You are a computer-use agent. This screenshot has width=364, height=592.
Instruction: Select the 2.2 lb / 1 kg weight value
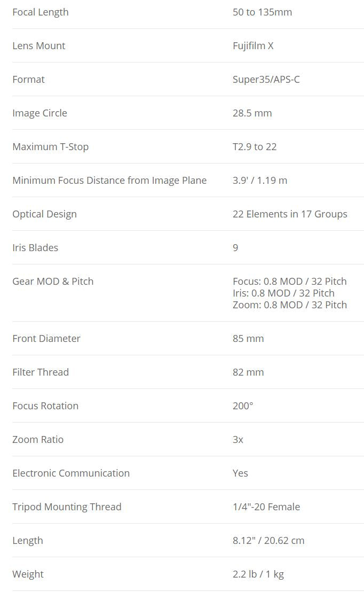pyautogui.click(x=258, y=574)
